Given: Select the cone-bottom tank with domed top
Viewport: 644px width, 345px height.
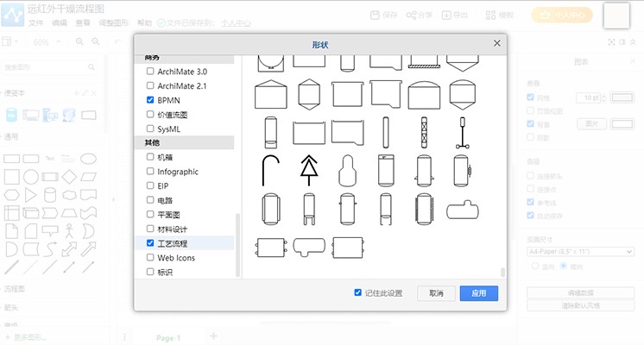Looking at the screenshot, I should [463, 94].
